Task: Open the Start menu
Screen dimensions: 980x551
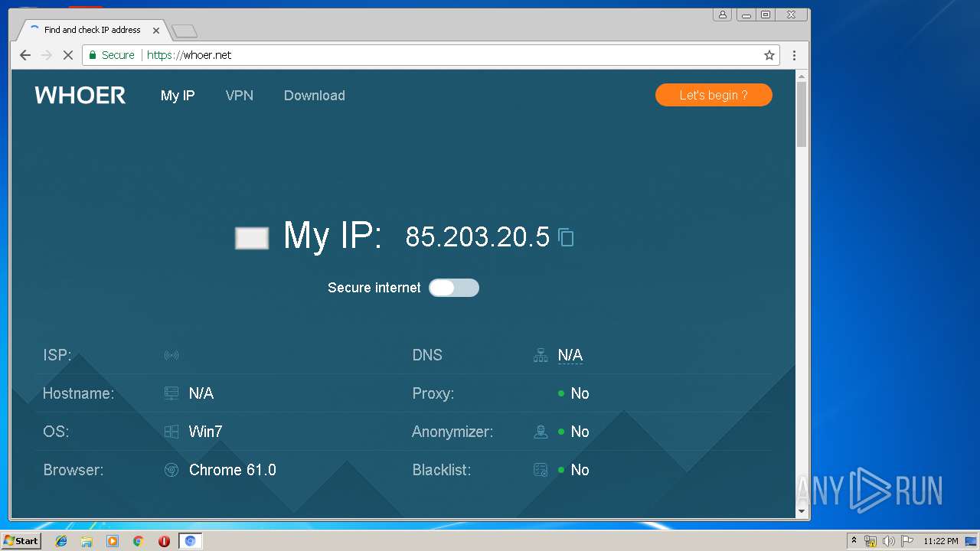Action: tap(21, 541)
